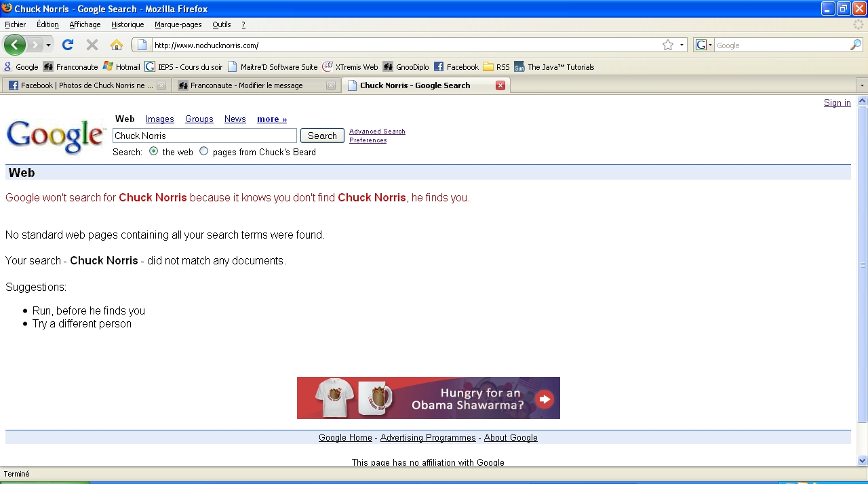Go back with the green back arrow
This screenshot has width=868, height=484.
pos(14,45)
